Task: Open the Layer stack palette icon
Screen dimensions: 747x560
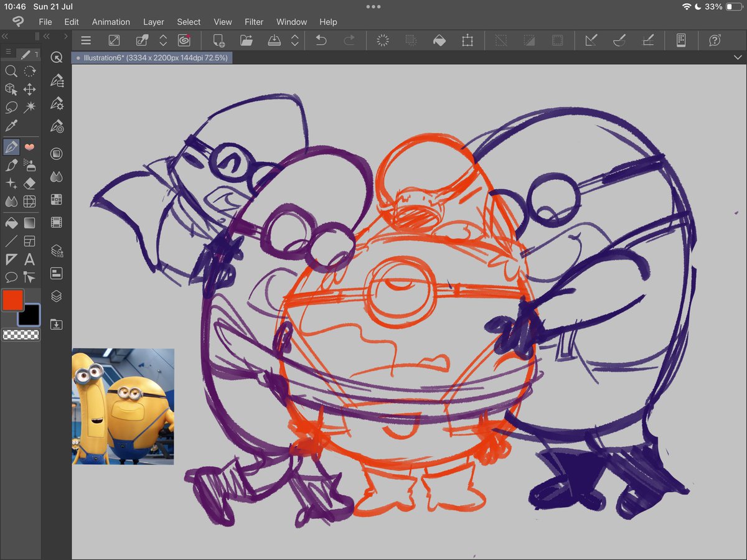Action: [x=57, y=296]
